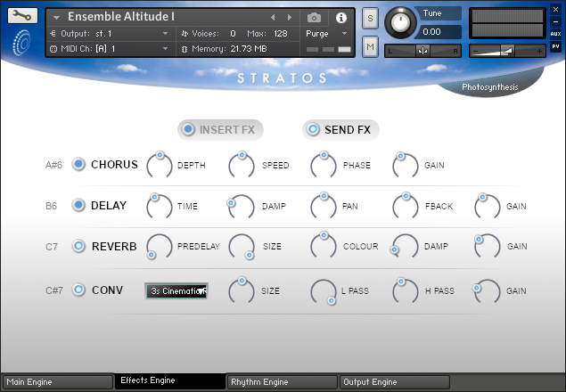This screenshot has width=566, height=392.
Task: Click the C#7 key label beside Conv
Action: (54, 290)
